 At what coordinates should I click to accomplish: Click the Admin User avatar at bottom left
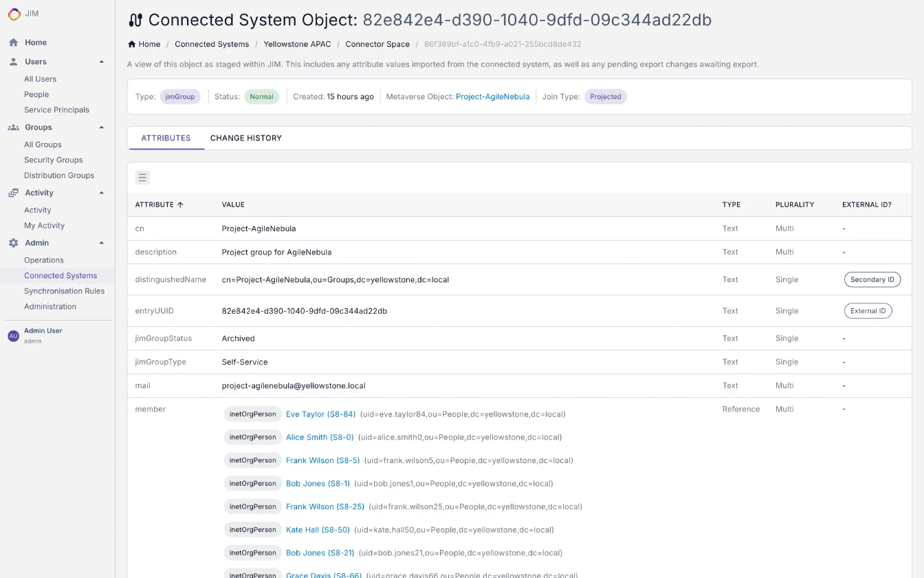pyautogui.click(x=13, y=334)
